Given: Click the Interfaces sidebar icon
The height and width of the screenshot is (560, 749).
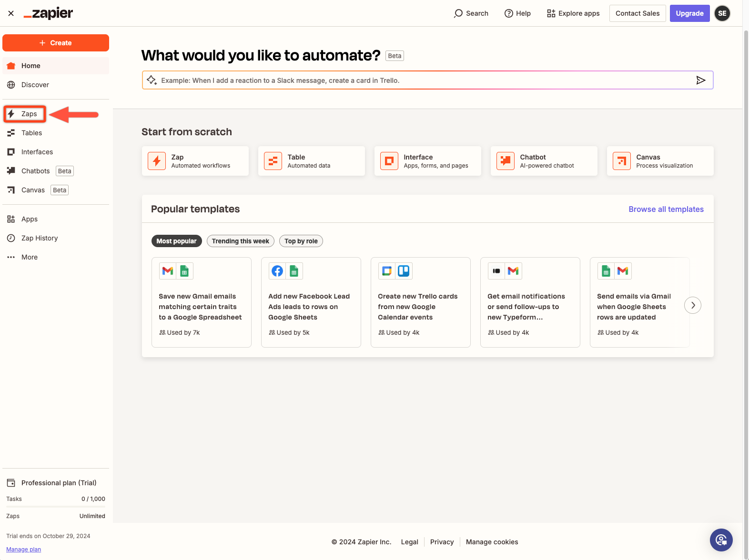Looking at the screenshot, I should [11, 152].
